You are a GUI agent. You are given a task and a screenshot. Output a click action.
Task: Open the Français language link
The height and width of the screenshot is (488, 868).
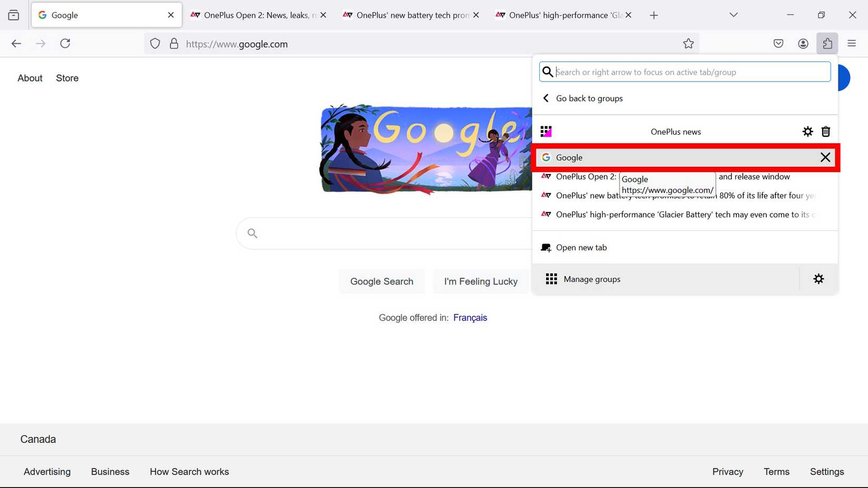[470, 318]
